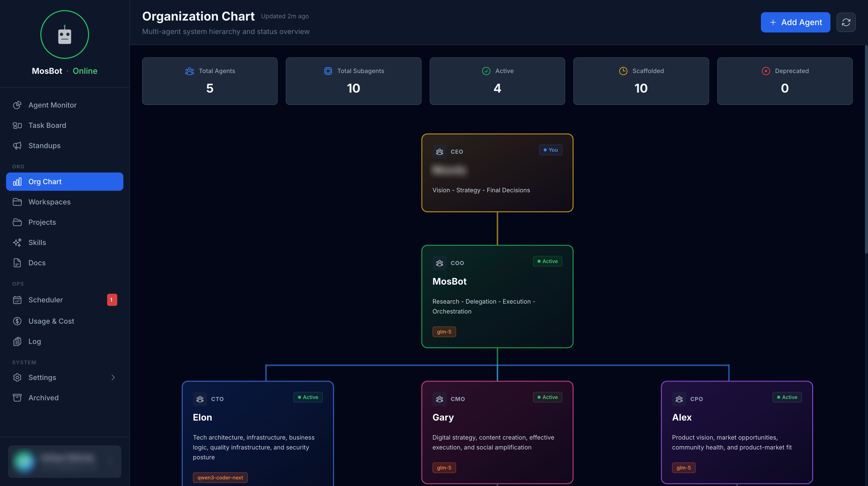
Task: Click the glm-5 tag on MosBot's card
Action: [444, 332]
